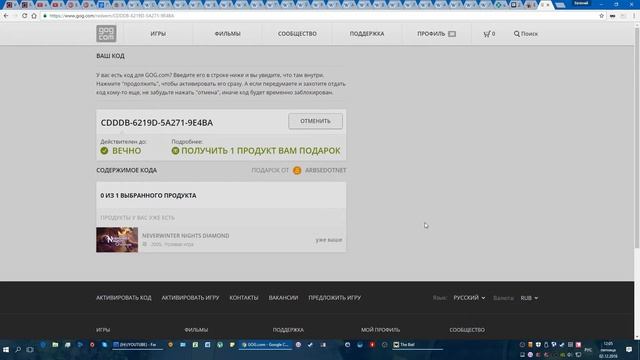Open КОНТАКТЫ footer link
The width and height of the screenshot is (640, 360).
[x=244, y=298]
